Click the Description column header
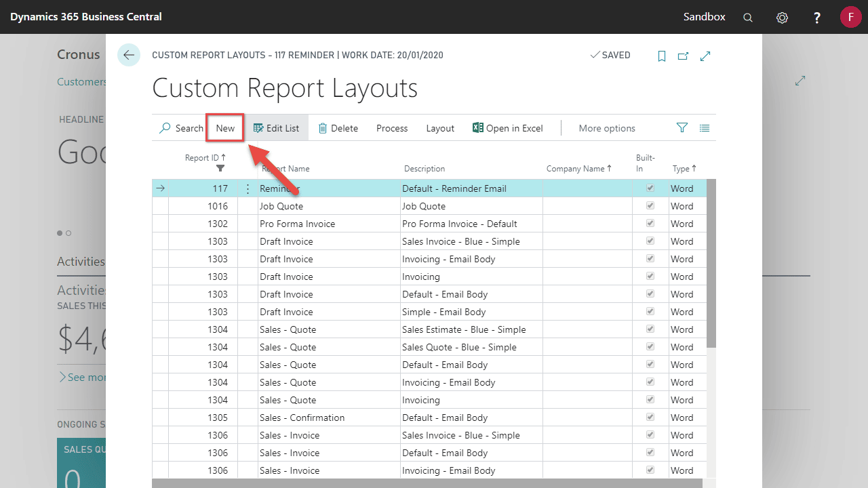Image resolution: width=868 pixels, height=488 pixels. 425,169
